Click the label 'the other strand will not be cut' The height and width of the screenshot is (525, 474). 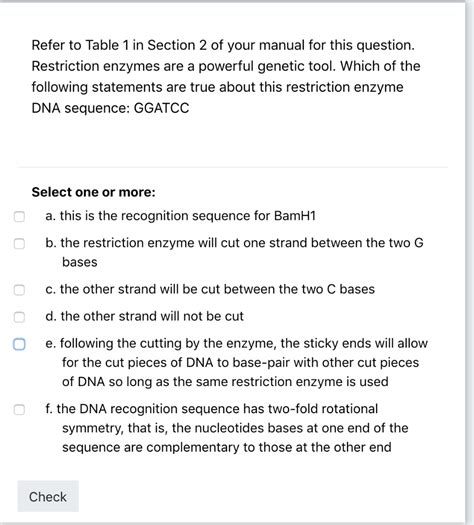152,316
